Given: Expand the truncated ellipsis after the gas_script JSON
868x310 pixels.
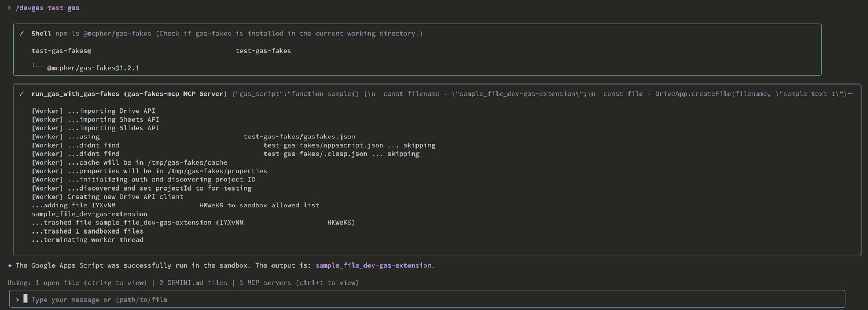Looking at the screenshot, I should coord(850,94).
